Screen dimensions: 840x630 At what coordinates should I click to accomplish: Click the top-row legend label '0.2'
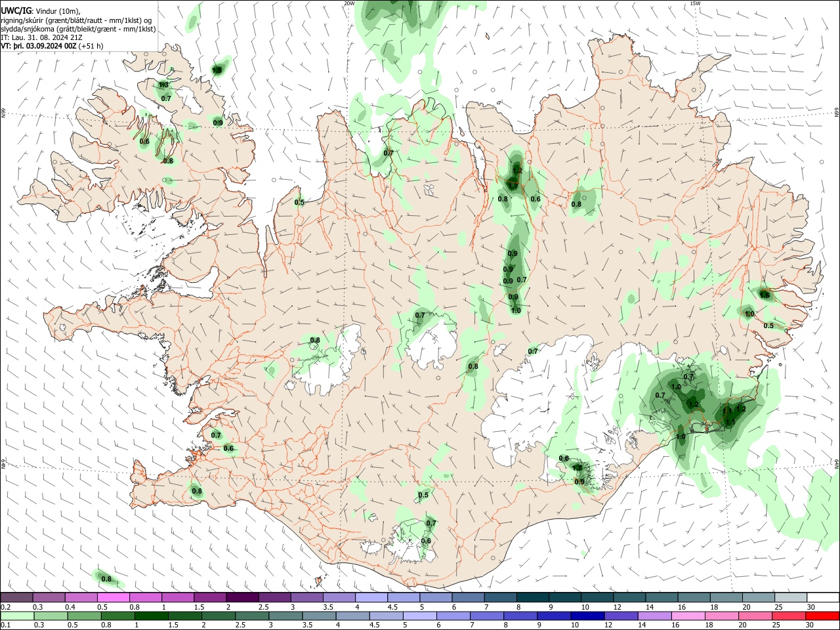6,607
